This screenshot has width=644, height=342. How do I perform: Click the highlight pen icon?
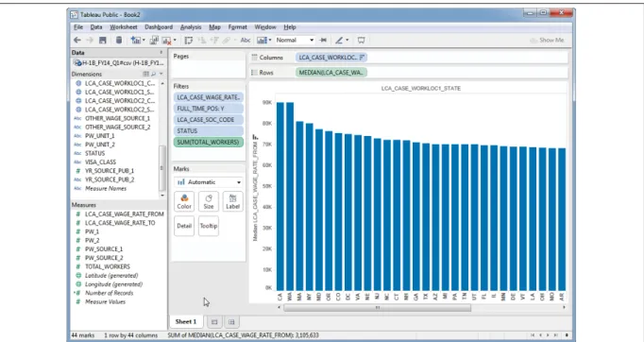pyautogui.click(x=339, y=40)
